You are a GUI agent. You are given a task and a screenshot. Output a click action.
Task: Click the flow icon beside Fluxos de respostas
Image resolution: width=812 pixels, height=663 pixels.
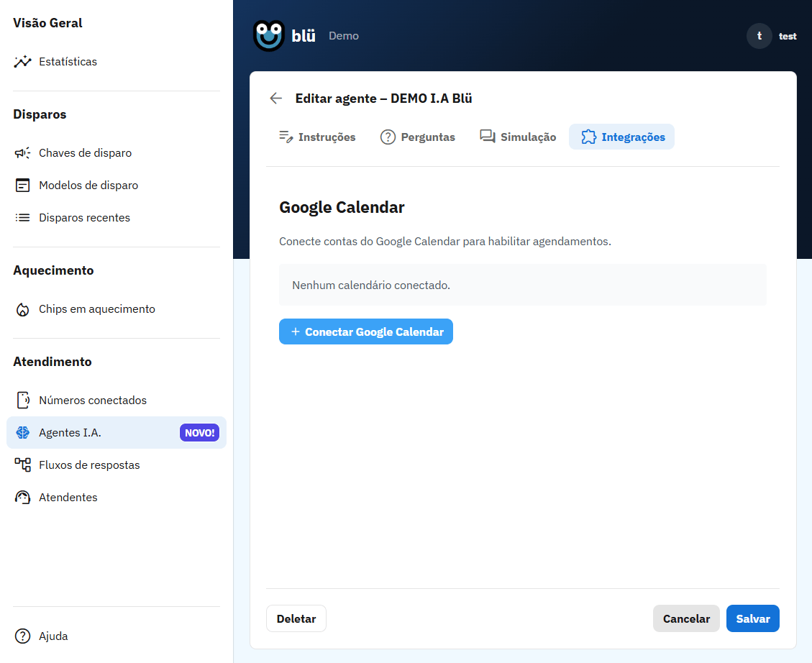(22, 465)
